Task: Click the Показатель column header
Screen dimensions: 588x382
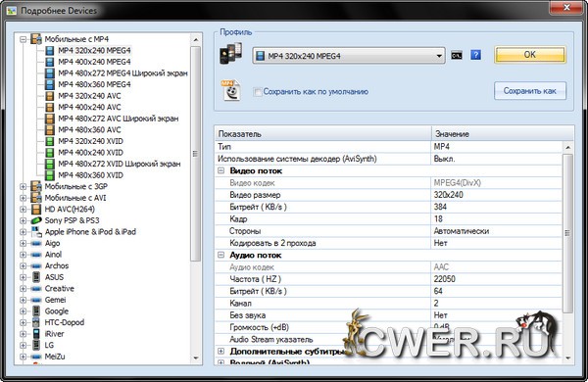Action: point(322,134)
